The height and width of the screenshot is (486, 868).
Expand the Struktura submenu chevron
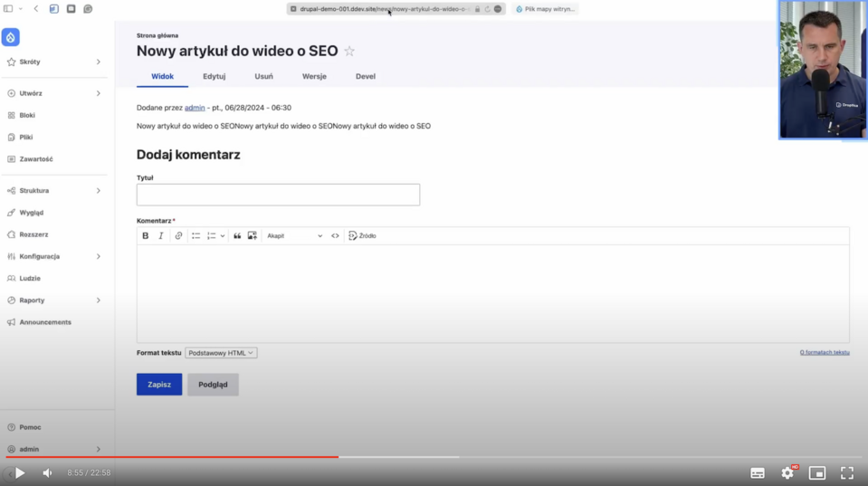pyautogui.click(x=99, y=190)
